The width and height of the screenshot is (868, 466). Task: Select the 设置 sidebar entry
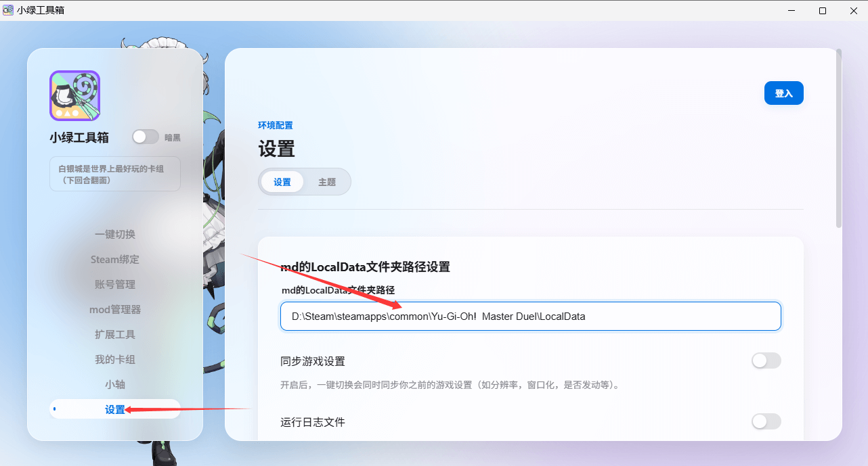[114, 409]
